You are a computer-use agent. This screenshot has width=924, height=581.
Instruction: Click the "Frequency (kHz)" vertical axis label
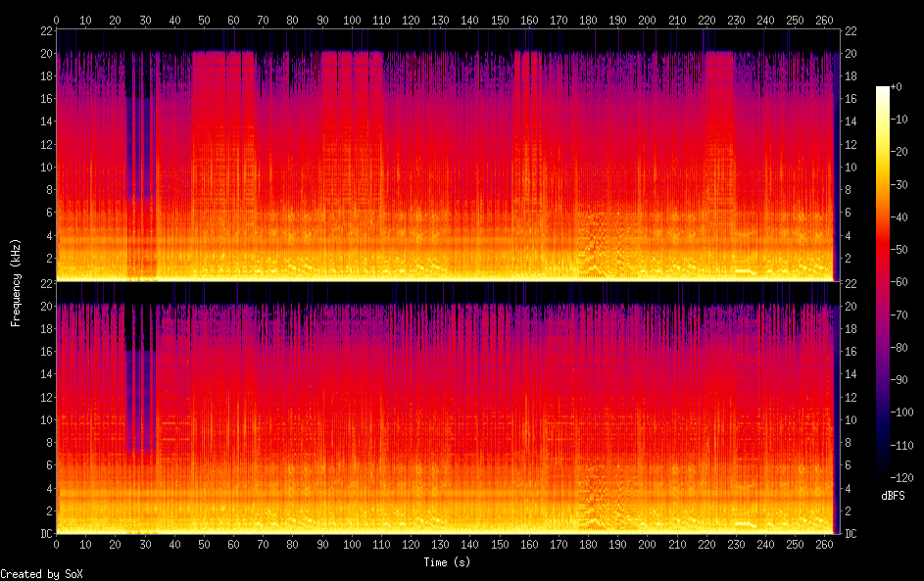click(16, 282)
